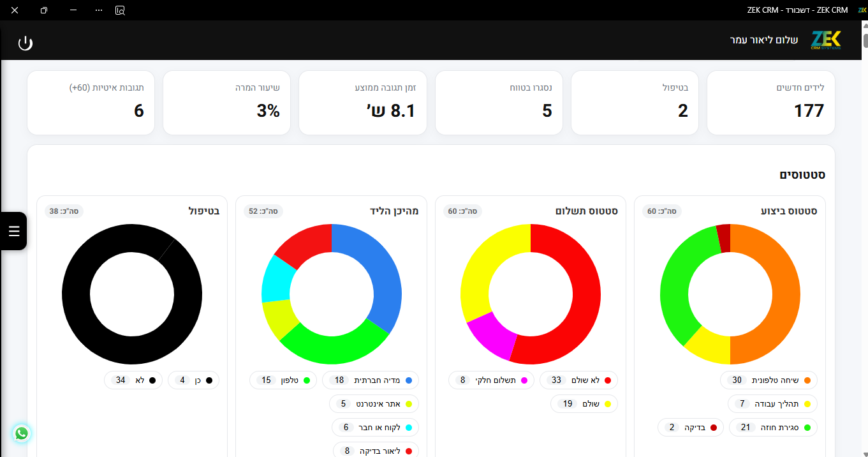
Task: Click the ZEK CRM Systems logo
Action: [x=826, y=40]
